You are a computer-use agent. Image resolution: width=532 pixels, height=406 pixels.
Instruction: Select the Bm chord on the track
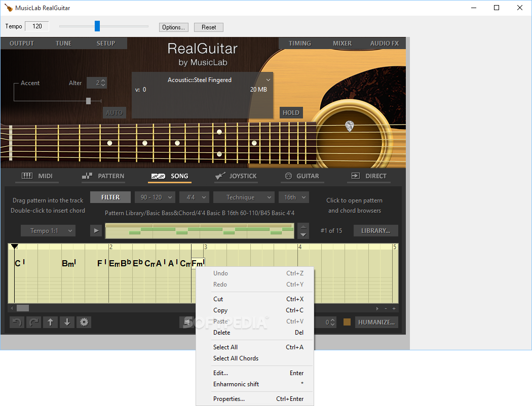(x=68, y=263)
